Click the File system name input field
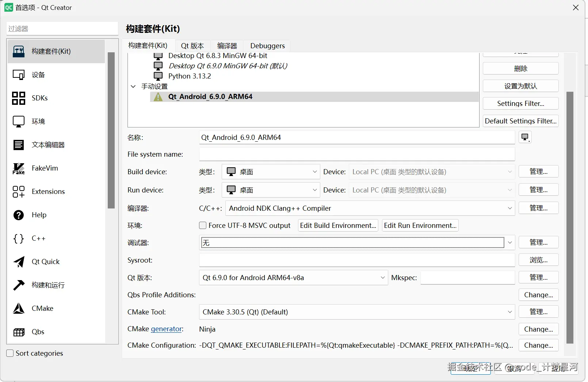 click(357, 154)
